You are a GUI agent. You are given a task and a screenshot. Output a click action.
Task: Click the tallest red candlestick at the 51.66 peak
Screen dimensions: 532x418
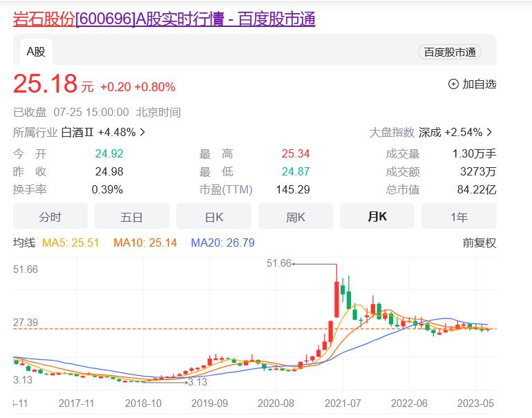pos(336,299)
